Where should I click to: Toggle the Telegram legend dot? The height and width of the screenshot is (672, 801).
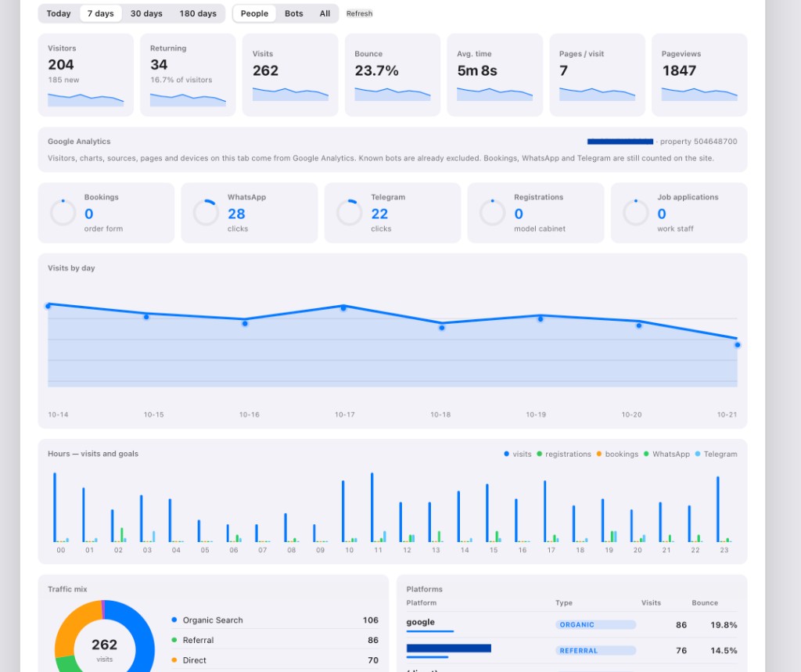697,454
